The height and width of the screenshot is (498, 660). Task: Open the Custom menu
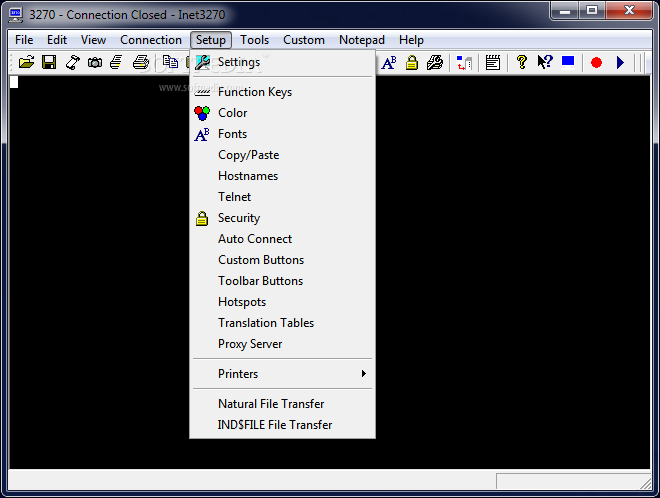click(303, 40)
